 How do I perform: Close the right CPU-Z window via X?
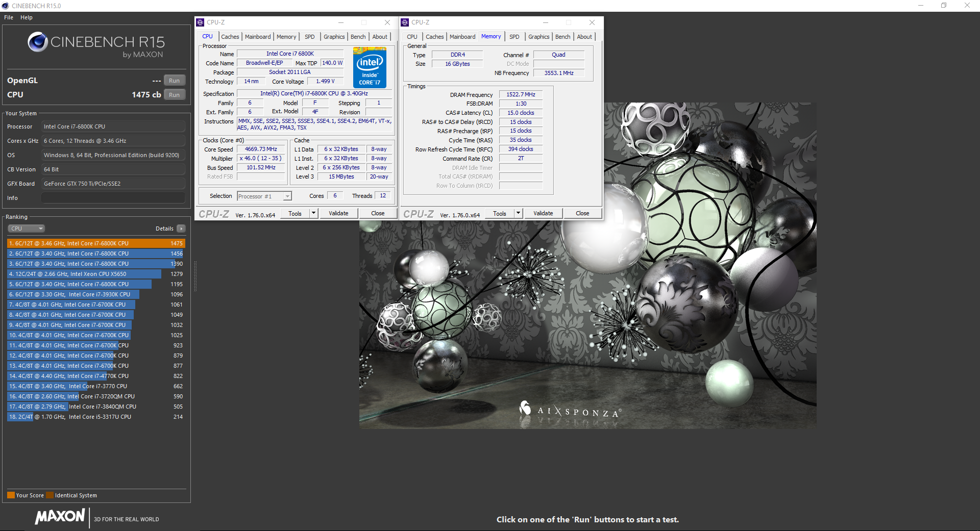(x=592, y=22)
